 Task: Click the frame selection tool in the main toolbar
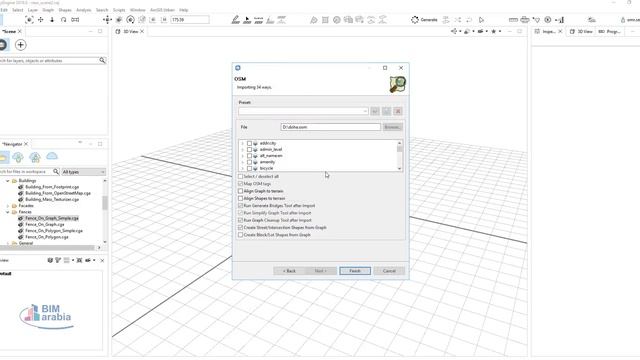(x=29, y=20)
